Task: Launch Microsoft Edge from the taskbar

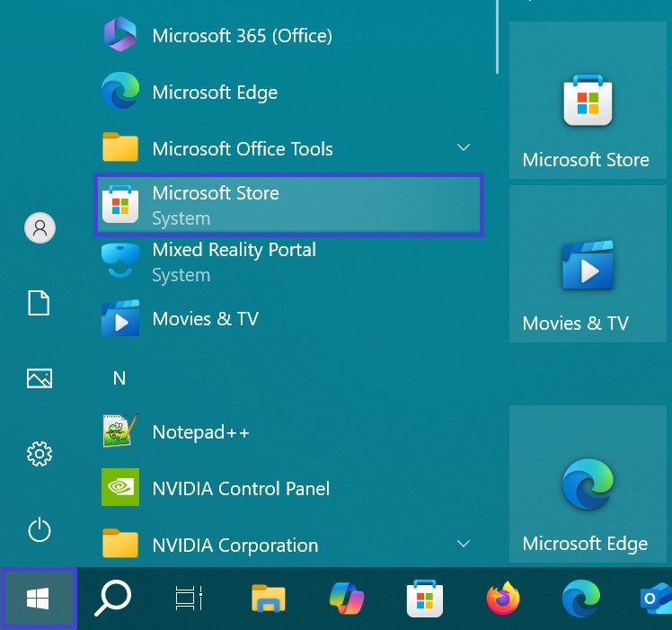Action: point(581,598)
